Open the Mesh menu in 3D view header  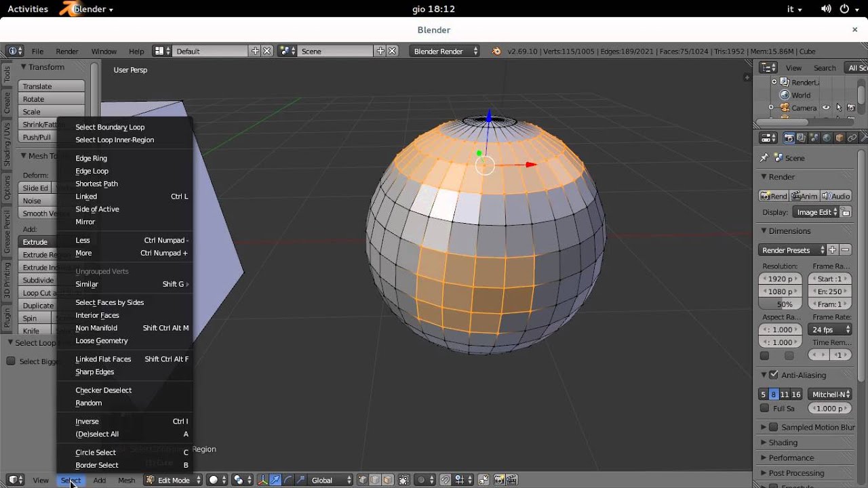pyautogui.click(x=127, y=480)
